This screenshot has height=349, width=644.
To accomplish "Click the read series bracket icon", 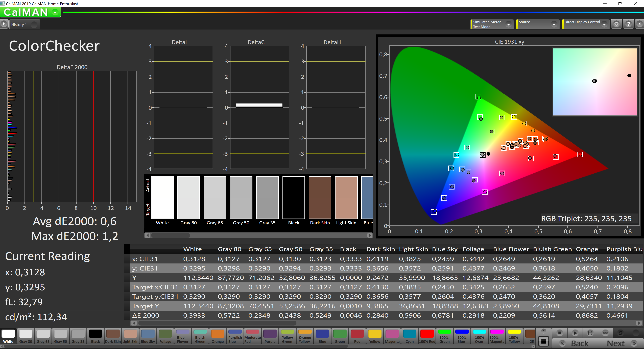I will (590, 333).
